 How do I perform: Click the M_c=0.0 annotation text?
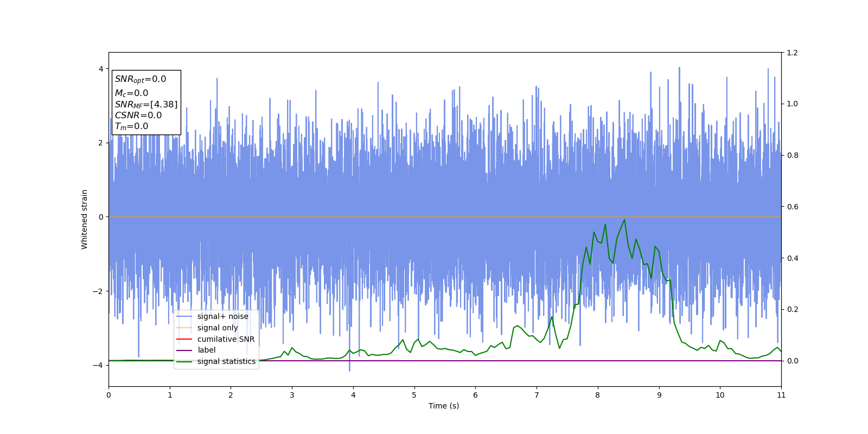pos(131,93)
